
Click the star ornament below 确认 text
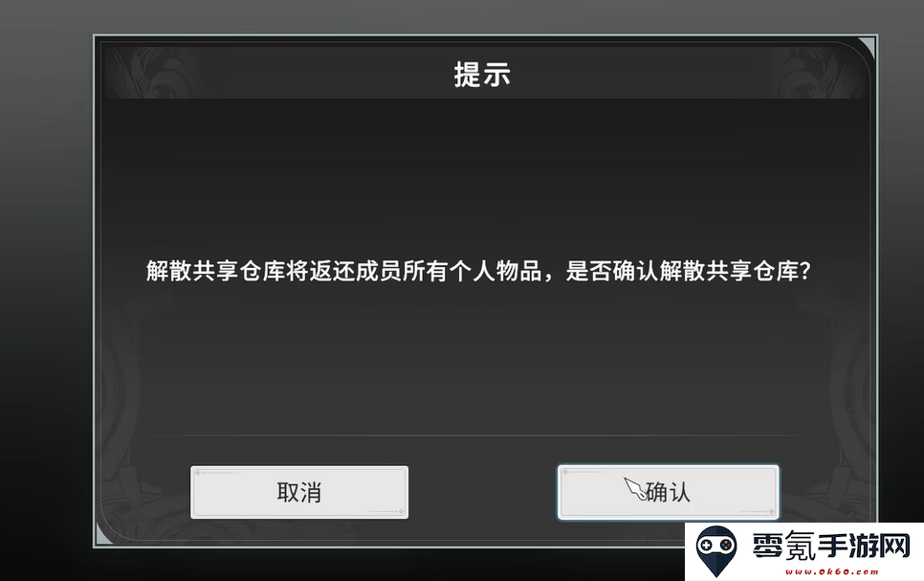click(x=771, y=511)
